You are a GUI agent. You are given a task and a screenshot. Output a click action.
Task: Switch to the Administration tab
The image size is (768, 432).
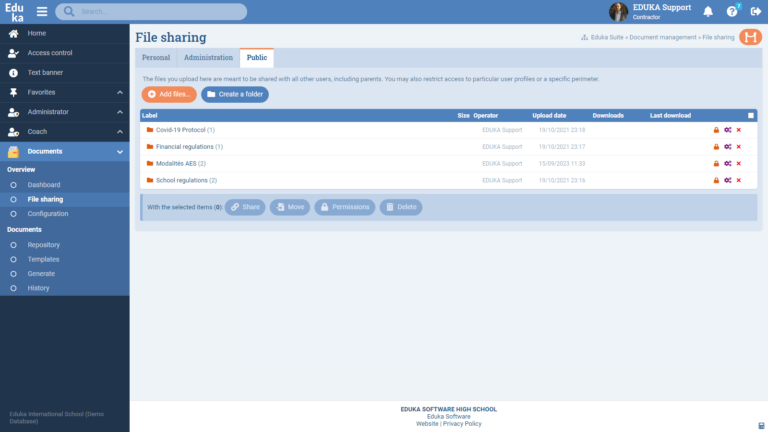click(208, 58)
